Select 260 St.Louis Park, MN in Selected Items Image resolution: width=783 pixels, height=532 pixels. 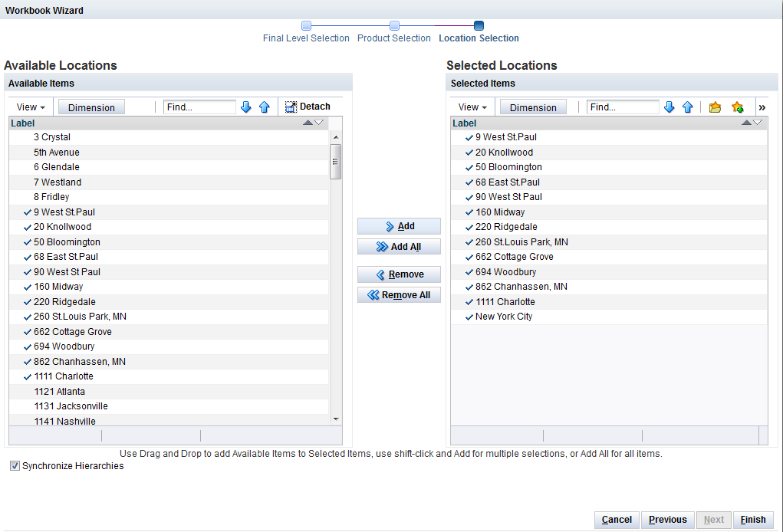coord(609,242)
